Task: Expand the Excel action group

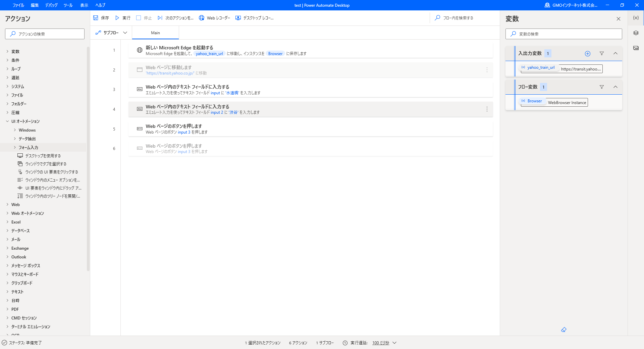Action: (7, 222)
